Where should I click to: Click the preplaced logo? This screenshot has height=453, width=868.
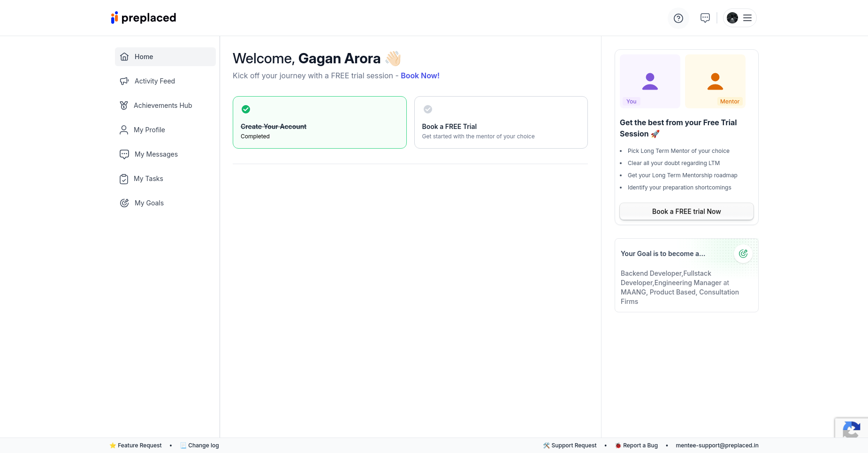[x=143, y=18]
